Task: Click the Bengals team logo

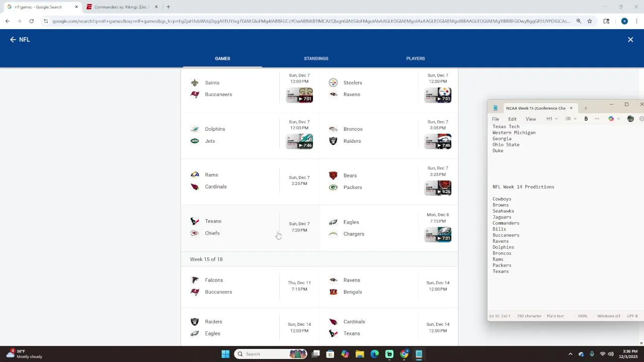Action: (x=333, y=292)
